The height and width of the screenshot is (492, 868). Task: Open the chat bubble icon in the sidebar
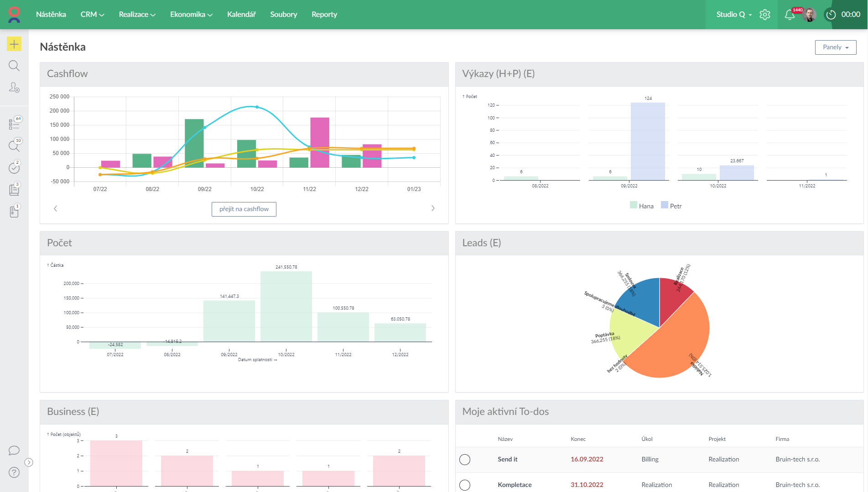[x=14, y=451]
